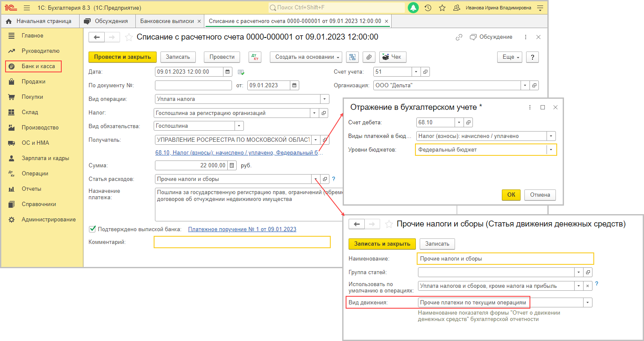Toggle 'Подтверждено выпиской банка' checkbox
644x341 pixels.
[92, 229]
